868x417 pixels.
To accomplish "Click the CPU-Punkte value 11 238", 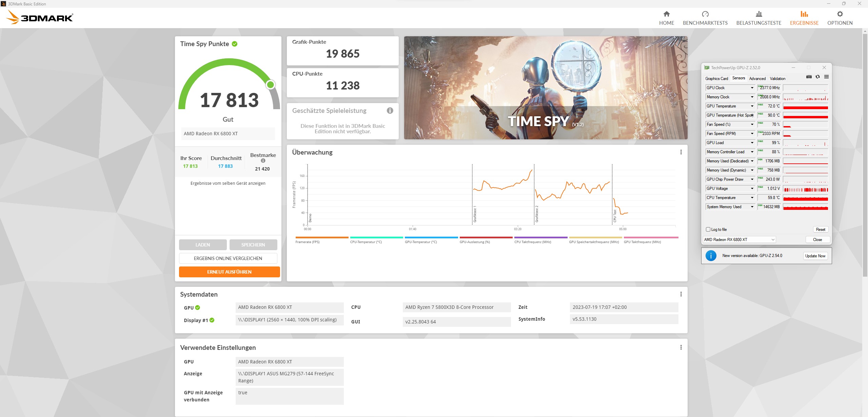I will tap(342, 85).
